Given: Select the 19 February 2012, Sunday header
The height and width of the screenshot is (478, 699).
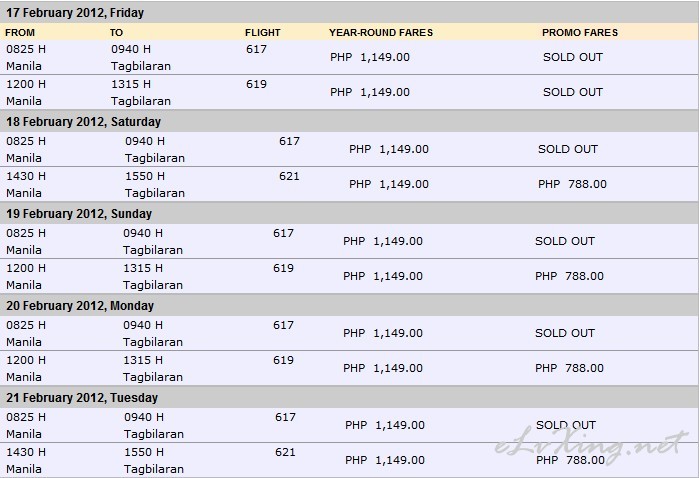Looking at the screenshot, I should [79, 214].
